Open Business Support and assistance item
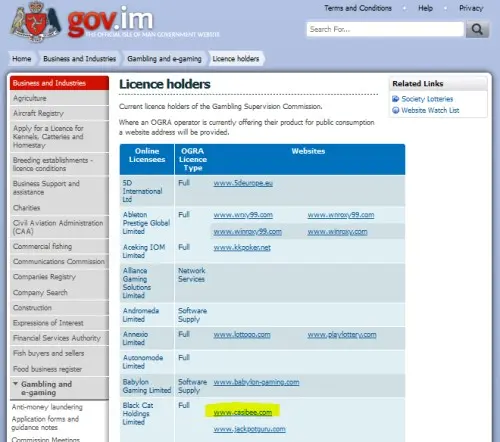500x442 pixels. pos(59,188)
